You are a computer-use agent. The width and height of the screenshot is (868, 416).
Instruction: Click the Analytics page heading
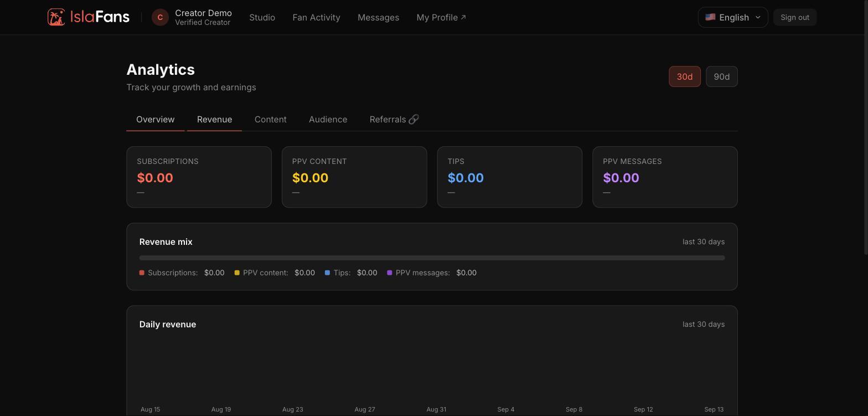pyautogui.click(x=161, y=70)
